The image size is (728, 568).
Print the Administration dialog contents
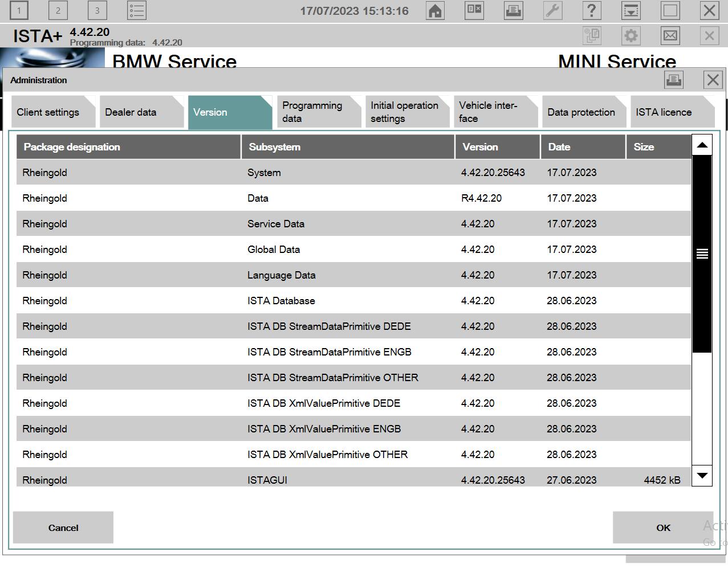click(x=674, y=80)
